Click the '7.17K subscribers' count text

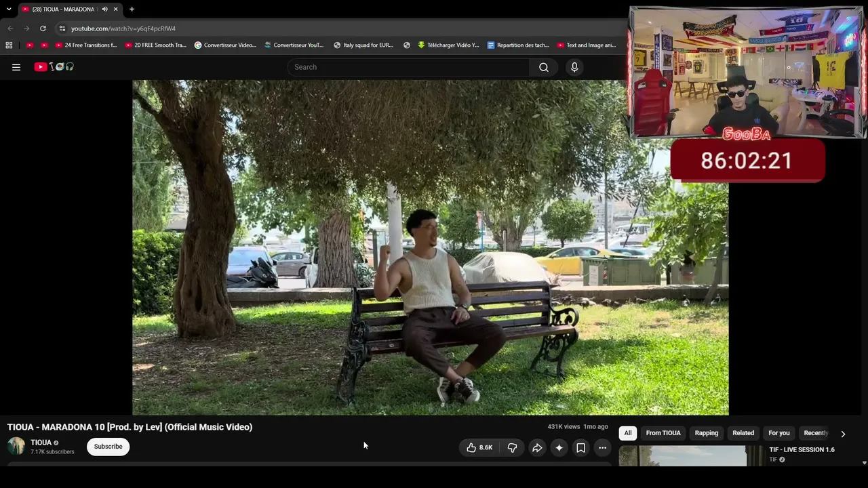[x=52, y=452]
